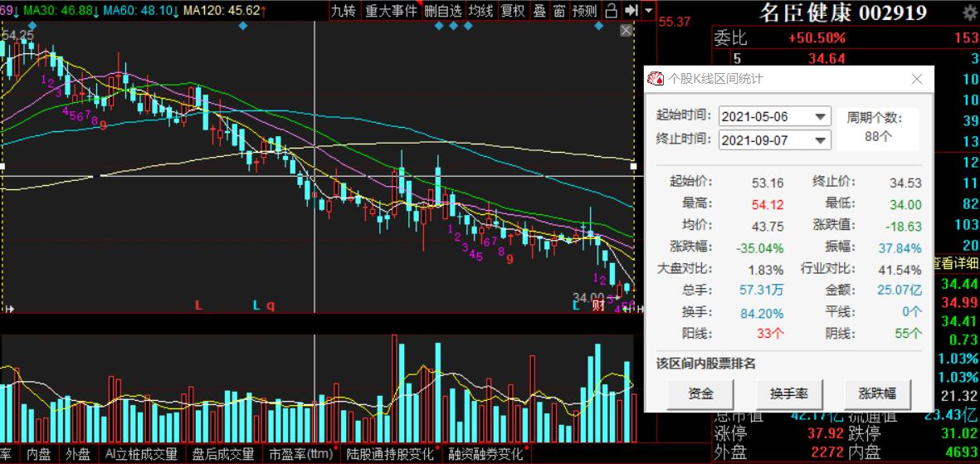This screenshot has width=980, height=464.
Task: Click the 换手率 ranking button
Action: pos(789,393)
